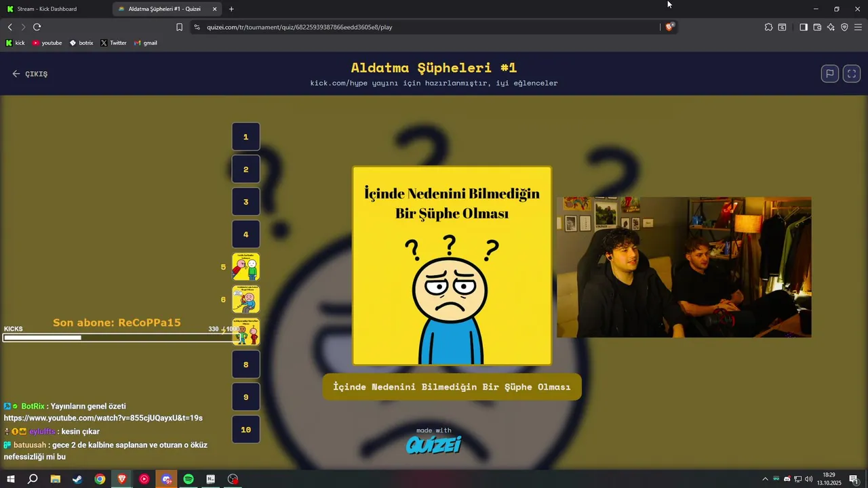The width and height of the screenshot is (868, 488).
Task: Open Spotify from the taskbar
Action: pos(189,479)
